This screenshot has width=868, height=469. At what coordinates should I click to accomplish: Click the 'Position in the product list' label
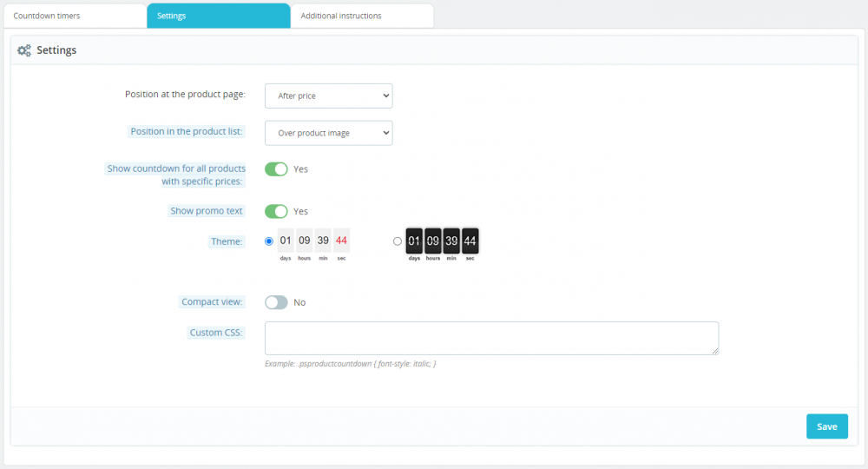coord(187,131)
